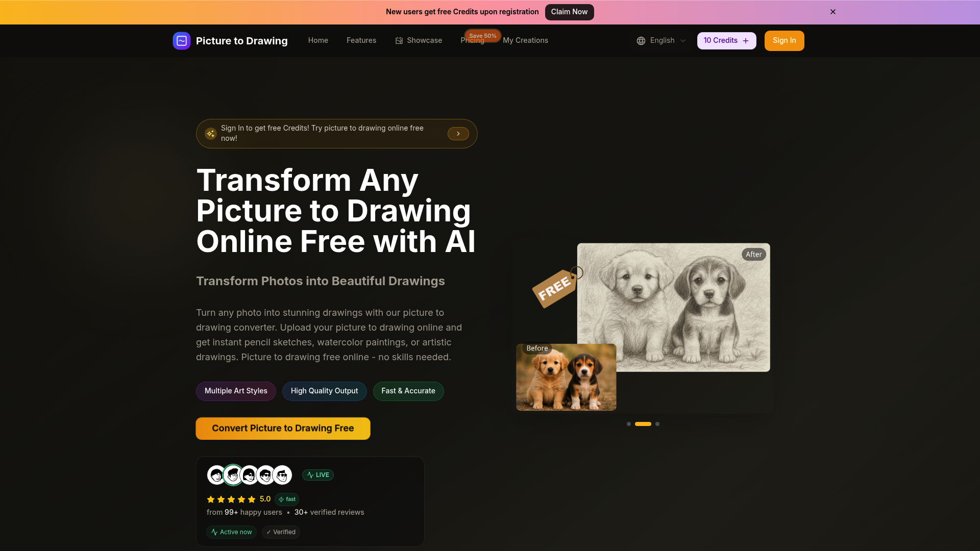Select the third carousel dot
The image size is (980, 551).
pos(657,424)
